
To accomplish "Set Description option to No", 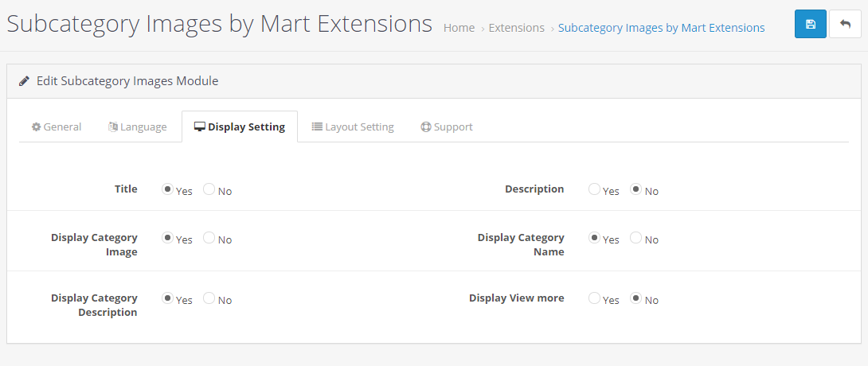I will pyautogui.click(x=636, y=189).
